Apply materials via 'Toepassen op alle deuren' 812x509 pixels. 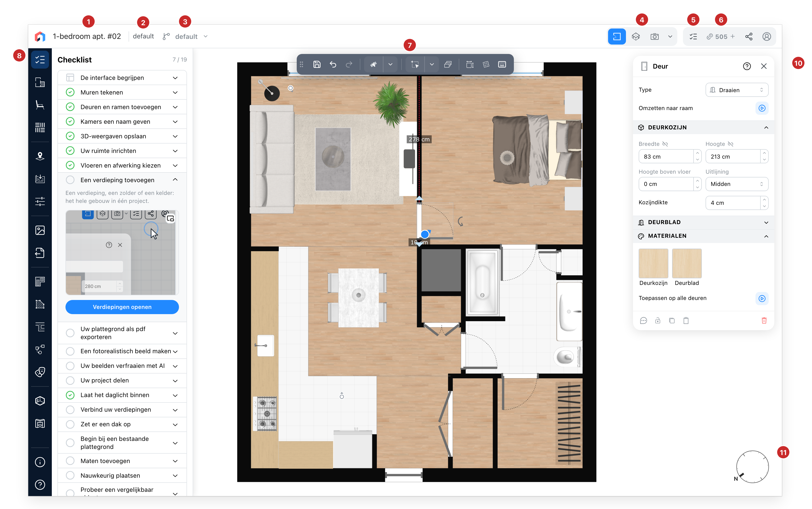(762, 298)
